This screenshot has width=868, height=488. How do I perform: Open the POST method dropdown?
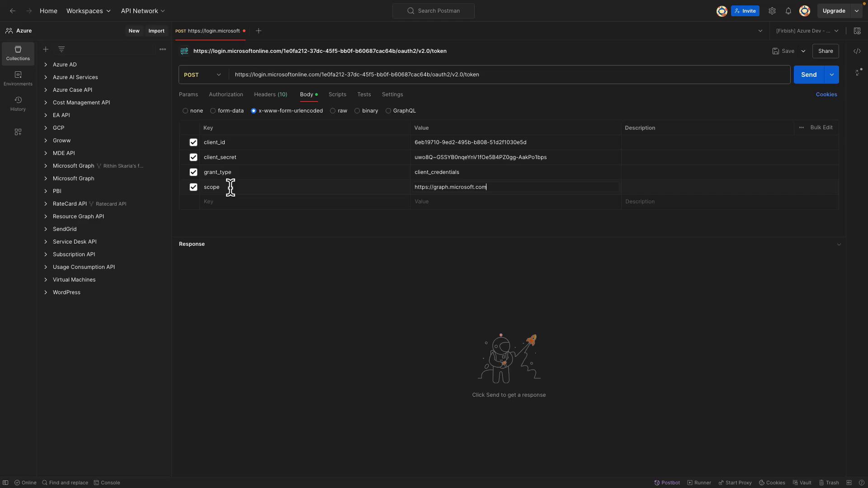pos(203,75)
